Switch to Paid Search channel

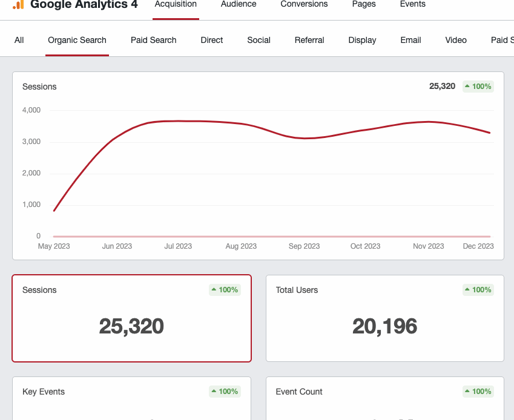153,40
